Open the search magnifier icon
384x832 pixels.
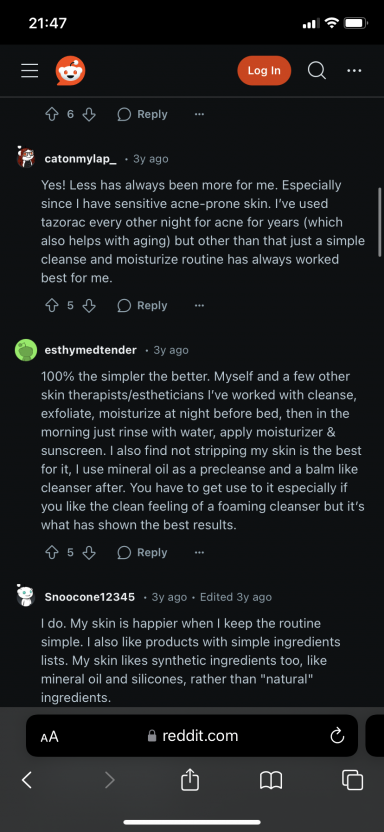(x=317, y=71)
